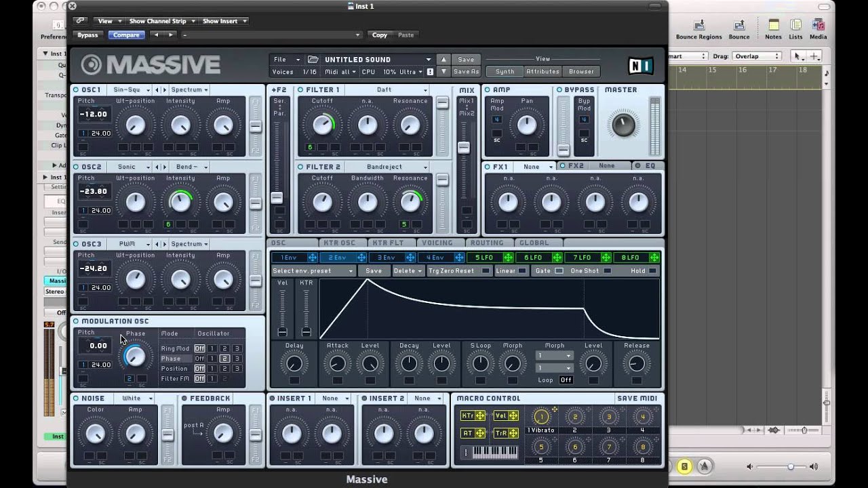Open the OSC1 Sin-Squ wavetable dropdown
The width and height of the screenshot is (868, 488).
pos(131,89)
